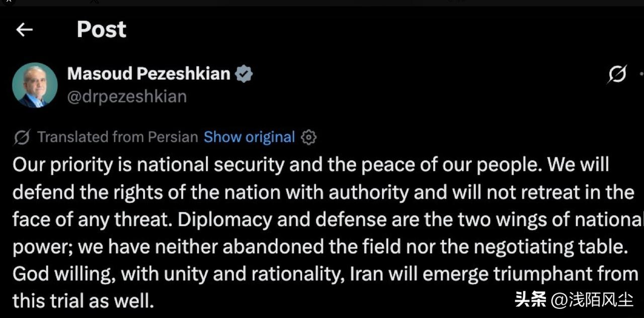The height and width of the screenshot is (318, 644).
Task: Open Grok icon beside the post header
Action: (x=617, y=75)
